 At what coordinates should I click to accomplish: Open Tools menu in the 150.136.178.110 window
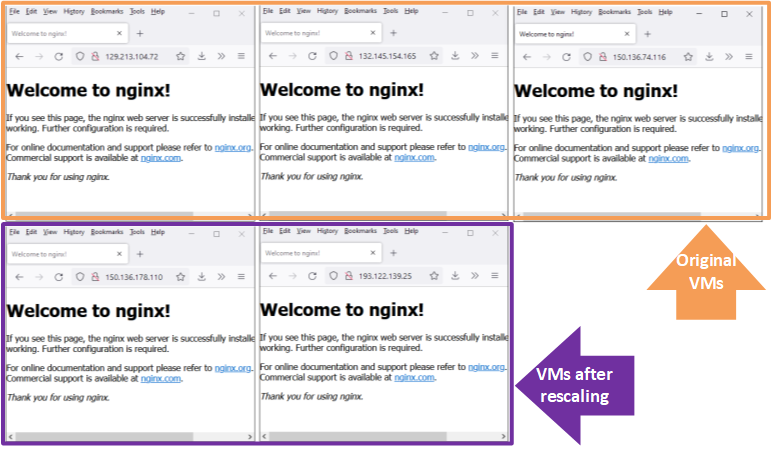[x=137, y=232]
